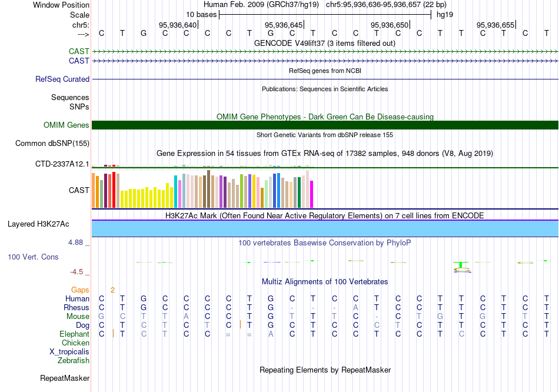Open the GENCODE V49lift37 track title
This screenshot has width=559, height=392.
(325, 43)
